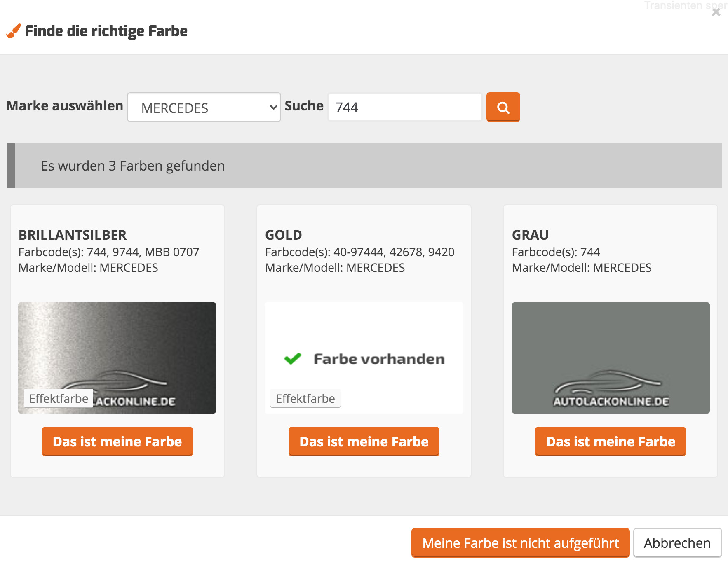This screenshot has width=728, height=561.
Task: Click the green checkmark on GOLD card
Action: (294, 358)
